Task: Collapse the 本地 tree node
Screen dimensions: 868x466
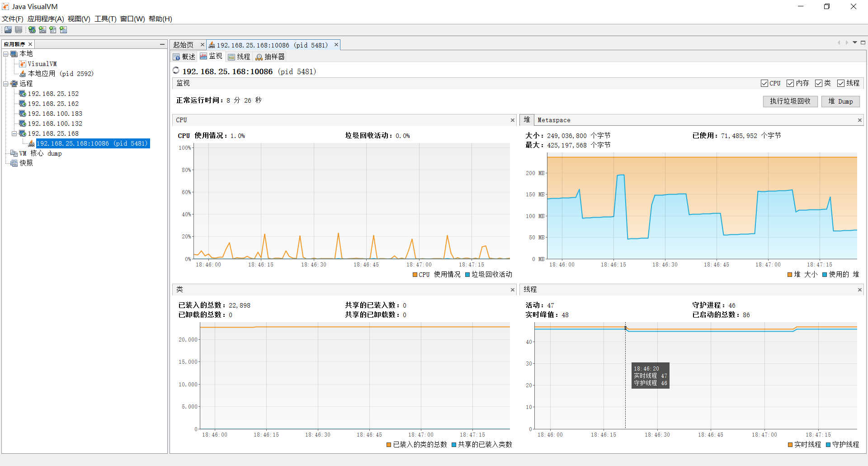Action: tap(6, 54)
